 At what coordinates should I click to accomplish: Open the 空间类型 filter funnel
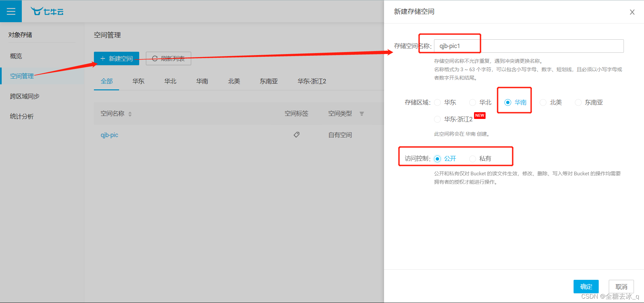(362, 114)
